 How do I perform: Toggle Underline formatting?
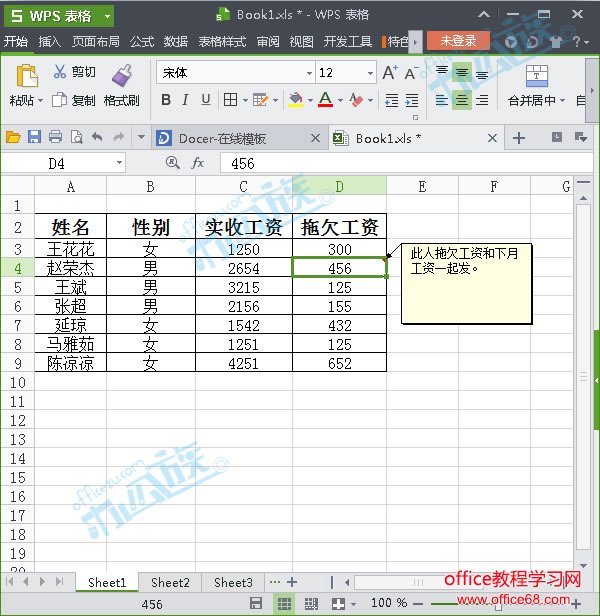click(206, 100)
